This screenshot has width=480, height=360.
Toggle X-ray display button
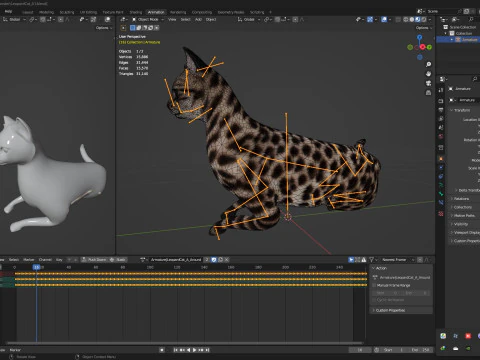pyautogui.click(x=398, y=20)
